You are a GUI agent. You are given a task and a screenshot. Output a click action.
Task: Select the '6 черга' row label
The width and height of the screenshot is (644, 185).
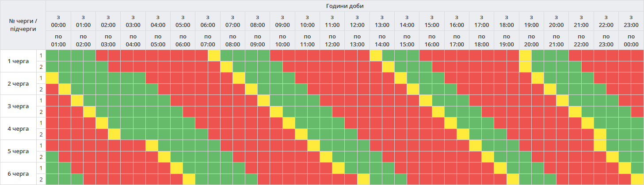pos(19,174)
